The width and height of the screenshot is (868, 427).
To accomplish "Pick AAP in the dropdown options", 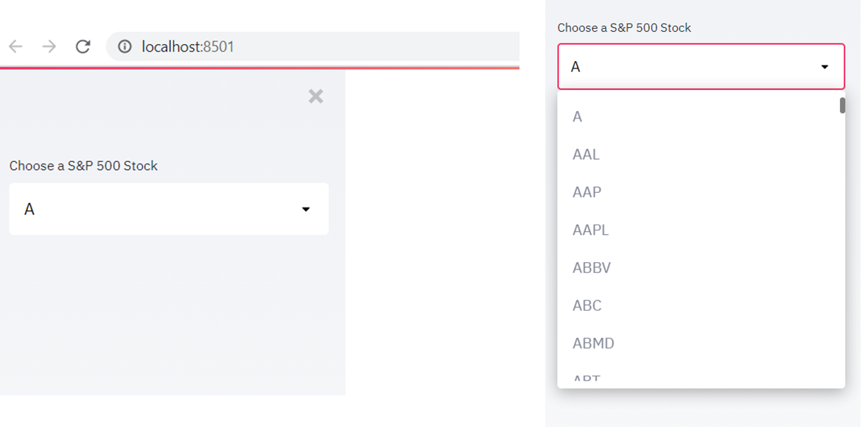I will pyautogui.click(x=587, y=192).
